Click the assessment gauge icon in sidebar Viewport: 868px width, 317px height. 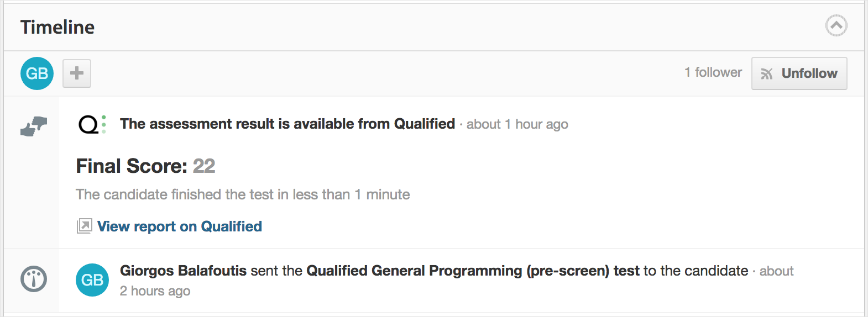point(34,279)
